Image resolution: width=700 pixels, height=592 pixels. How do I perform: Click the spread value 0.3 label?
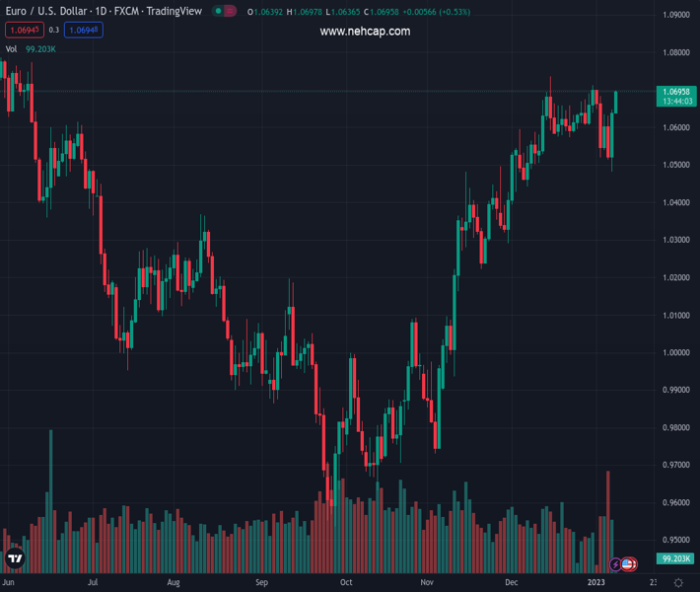(54, 31)
